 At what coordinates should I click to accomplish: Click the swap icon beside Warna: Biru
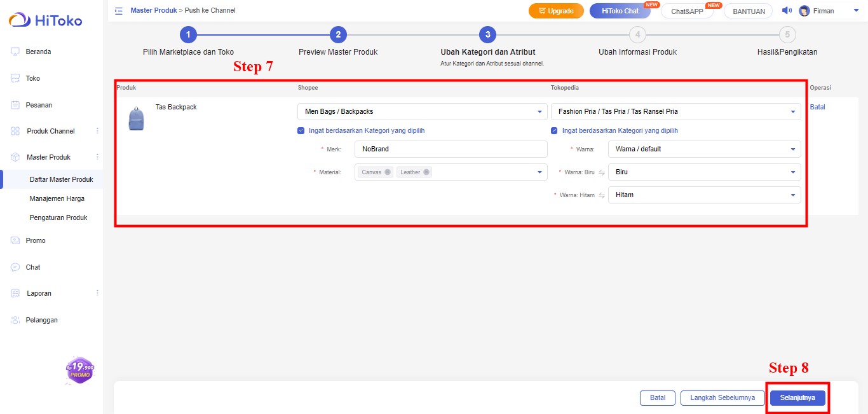point(602,172)
